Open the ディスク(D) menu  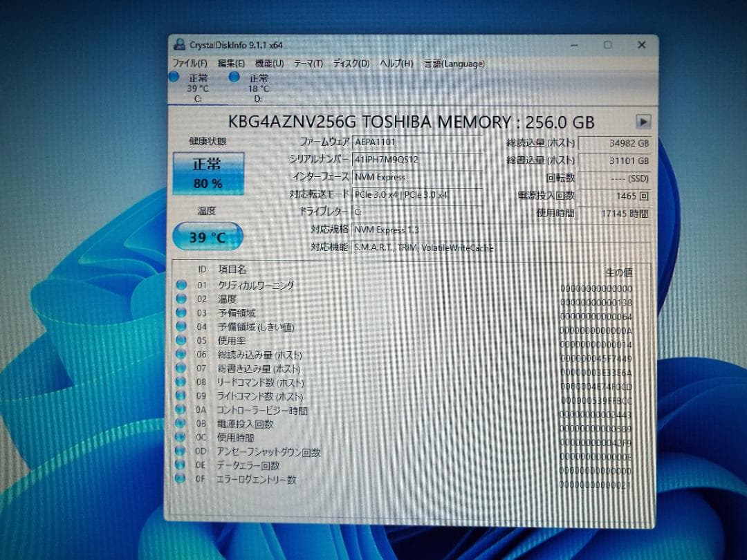pyautogui.click(x=350, y=63)
